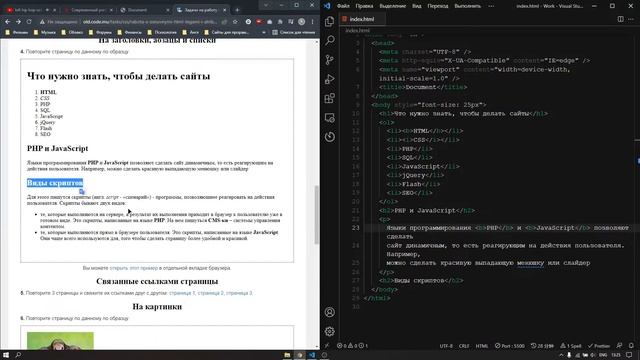Open the Windows Start menu
Image resolution: width=640 pixels, height=360 pixels.
click(x=6, y=355)
